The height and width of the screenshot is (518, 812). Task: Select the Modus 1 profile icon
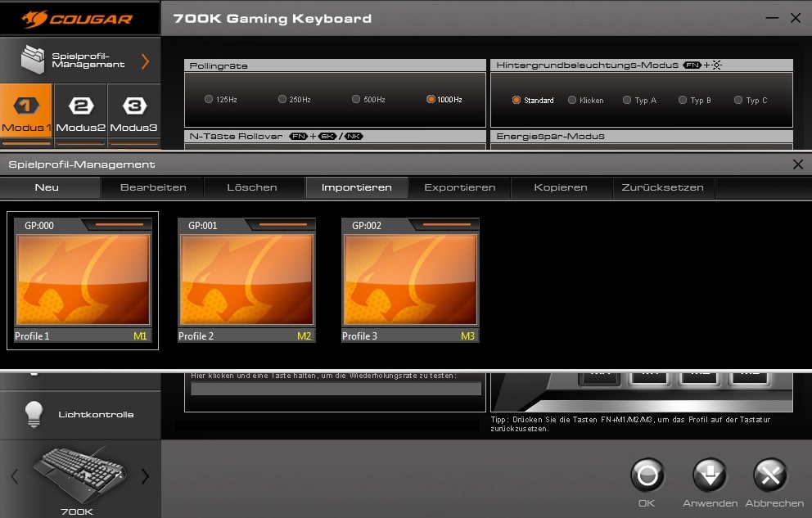click(26, 113)
